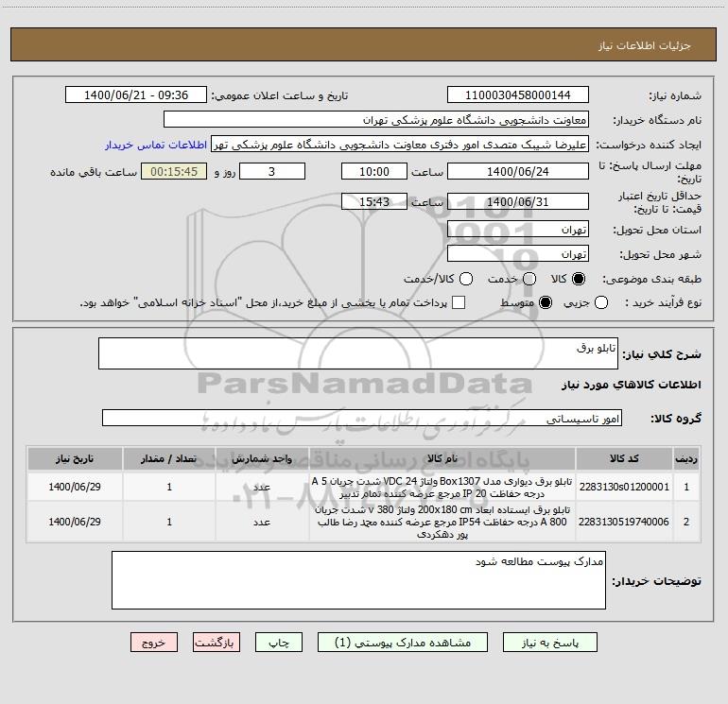This screenshot has width=728, height=704.
Task: Click the جزئیات اطلاعات نیاز header title
Action: pyautogui.click(x=644, y=45)
